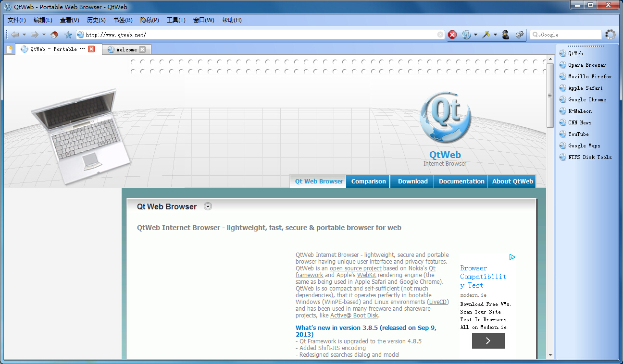The width and height of the screenshot is (623, 364).
Task: Click the Browser Compatibility Test ad title
Action: (x=483, y=277)
